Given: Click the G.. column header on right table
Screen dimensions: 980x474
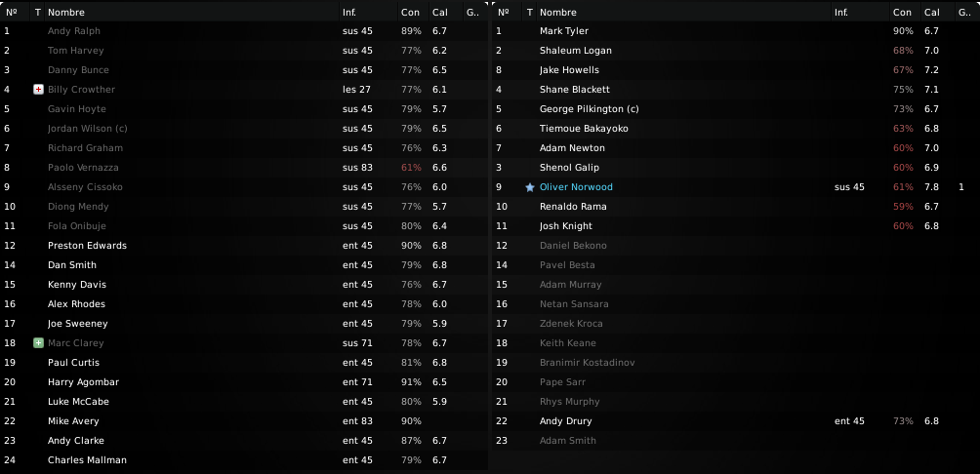Looking at the screenshot, I should (963, 12).
